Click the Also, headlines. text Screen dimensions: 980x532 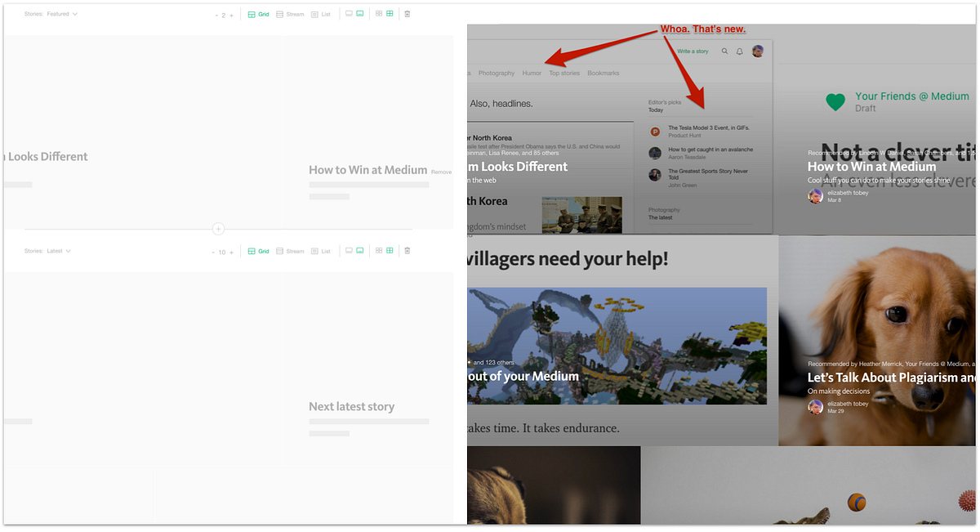point(501,104)
